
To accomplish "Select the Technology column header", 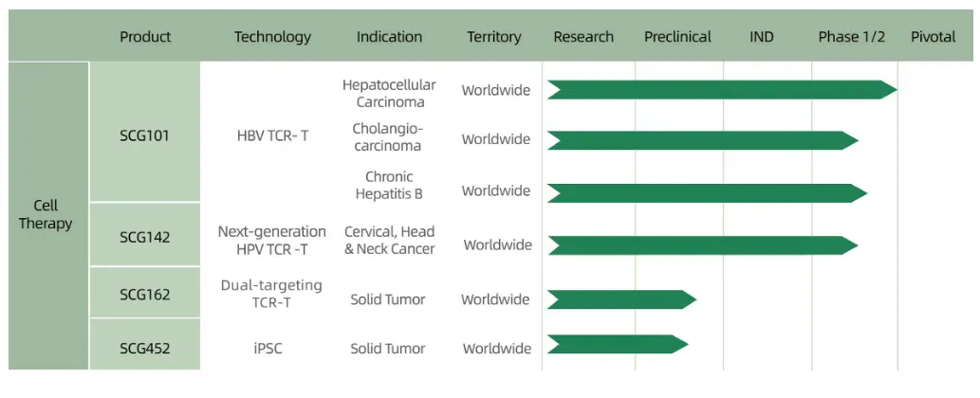I will [272, 37].
